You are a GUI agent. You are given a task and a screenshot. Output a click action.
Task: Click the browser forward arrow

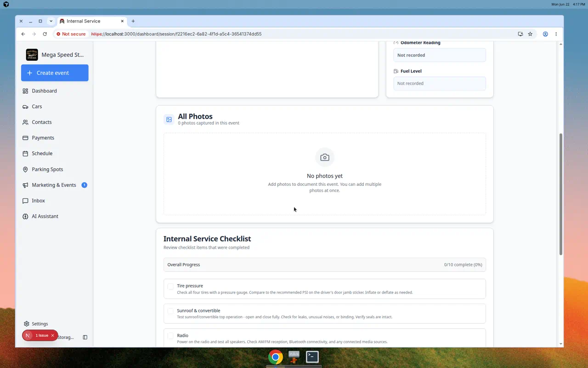tap(34, 34)
